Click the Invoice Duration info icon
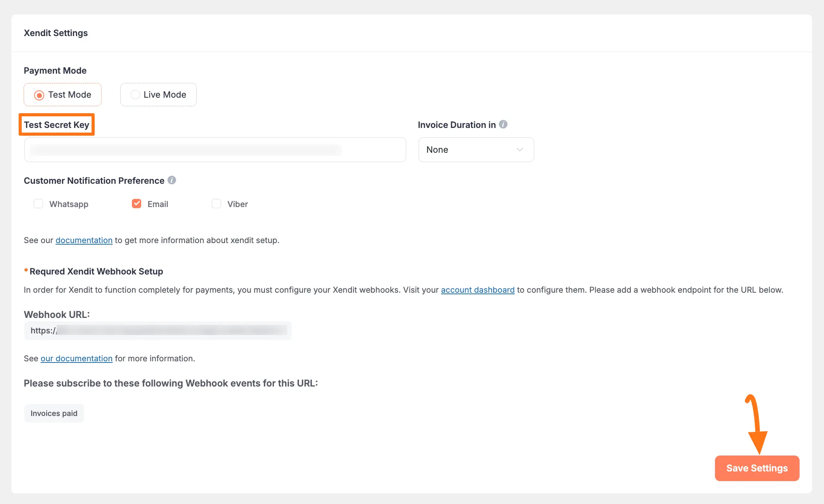The image size is (824, 504). pyautogui.click(x=503, y=124)
